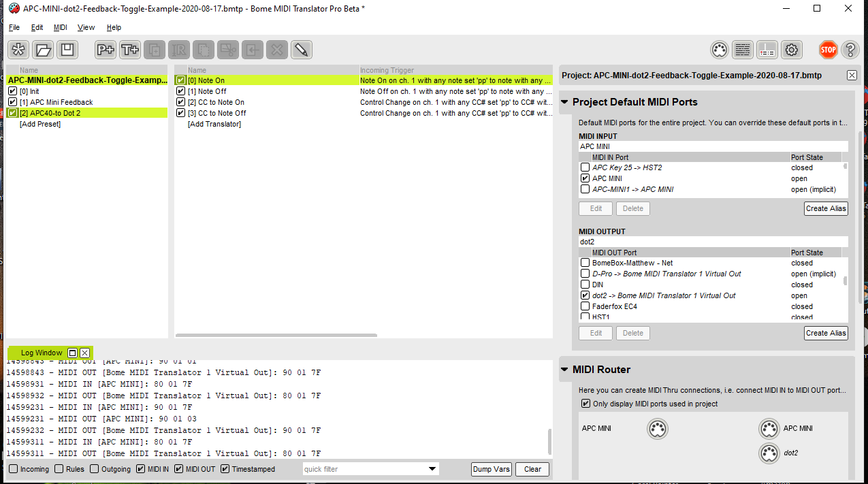
Task: Enable the Incoming log filter checkbox
Action: [14, 469]
